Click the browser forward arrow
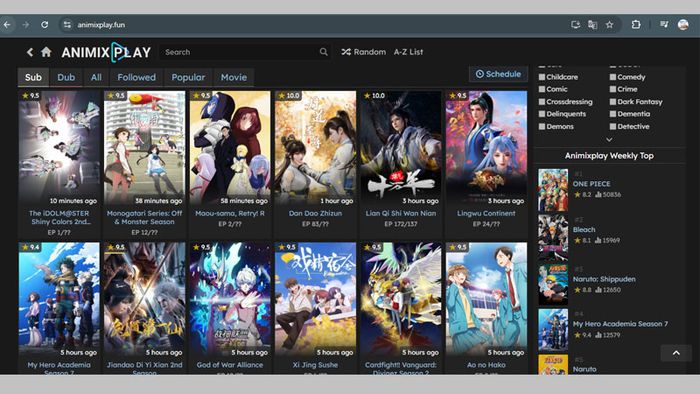 [26, 25]
